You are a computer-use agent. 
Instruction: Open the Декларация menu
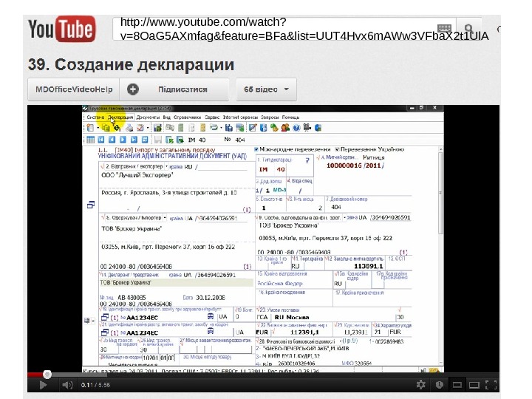[x=120, y=117]
